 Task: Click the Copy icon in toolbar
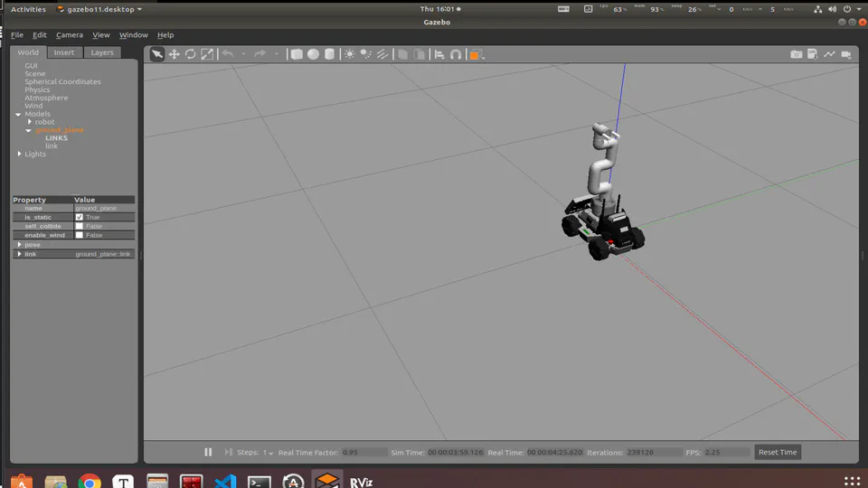tap(403, 54)
